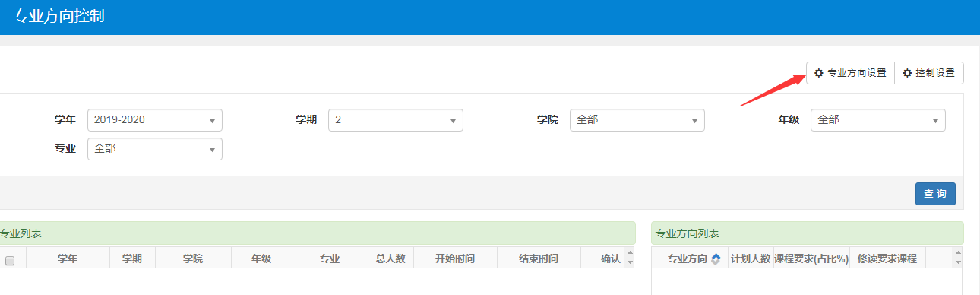Click the 年级 column header in 专业列表
980x295 pixels.
[261, 259]
